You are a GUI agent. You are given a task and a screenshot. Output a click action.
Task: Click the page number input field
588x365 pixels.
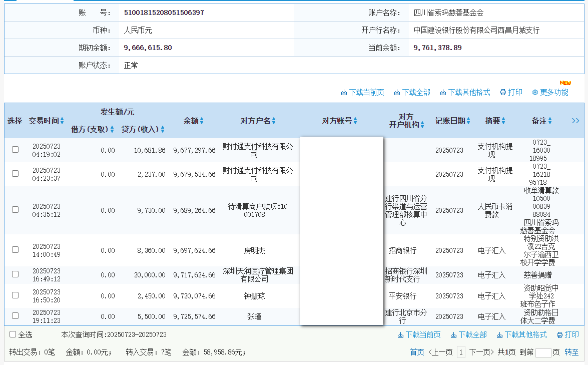[x=543, y=352]
